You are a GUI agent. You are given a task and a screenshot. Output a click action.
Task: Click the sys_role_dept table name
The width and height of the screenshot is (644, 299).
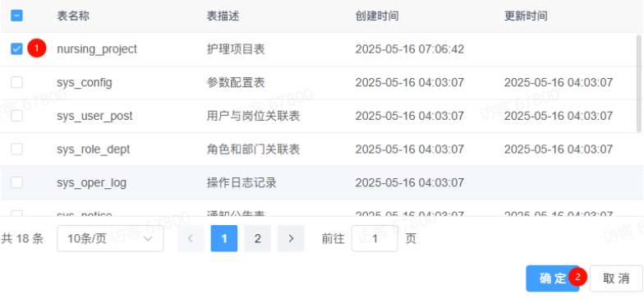click(x=94, y=149)
